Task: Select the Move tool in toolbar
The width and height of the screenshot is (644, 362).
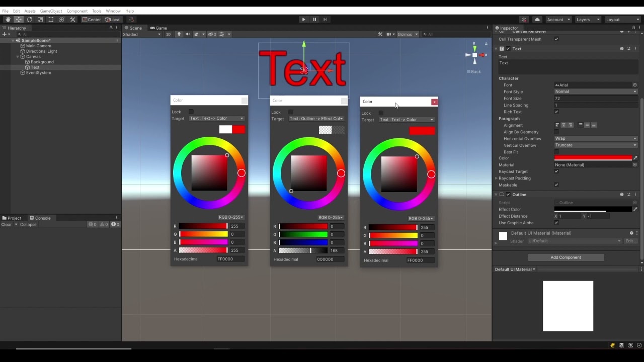Action: pyautogui.click(x=19, y=20)
